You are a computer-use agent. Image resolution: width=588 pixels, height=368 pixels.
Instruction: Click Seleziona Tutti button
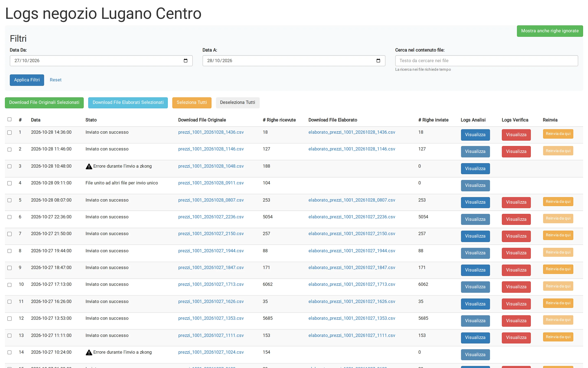click(192, 103)
